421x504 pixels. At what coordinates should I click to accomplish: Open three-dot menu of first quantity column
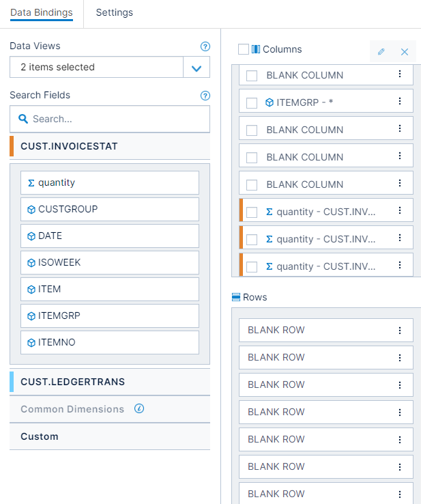pyautogui.click(x=400, y=210)
